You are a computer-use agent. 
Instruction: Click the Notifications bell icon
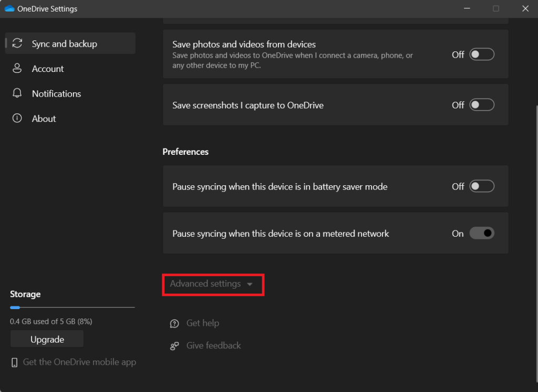[17, 93]
